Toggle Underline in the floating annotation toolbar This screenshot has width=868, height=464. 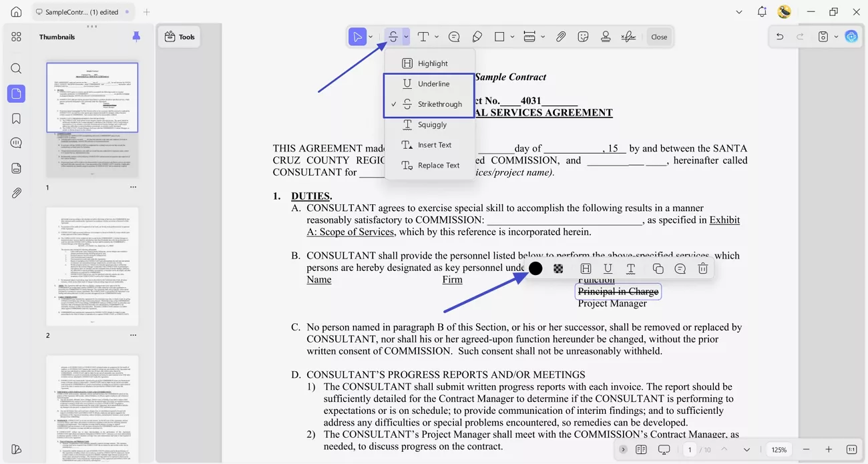pyautogui.click(x=608, y=268)
